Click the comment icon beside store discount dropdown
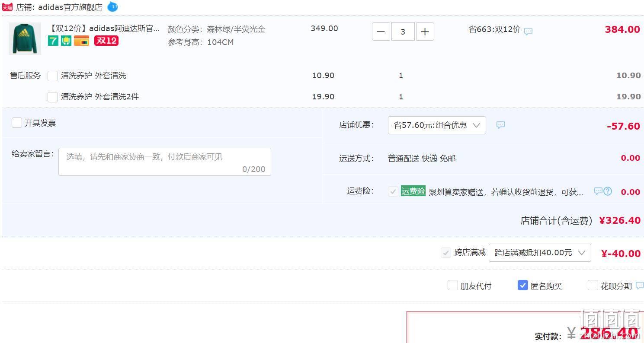This screenshot has width=644, height=343. click(x=500, y=125)
